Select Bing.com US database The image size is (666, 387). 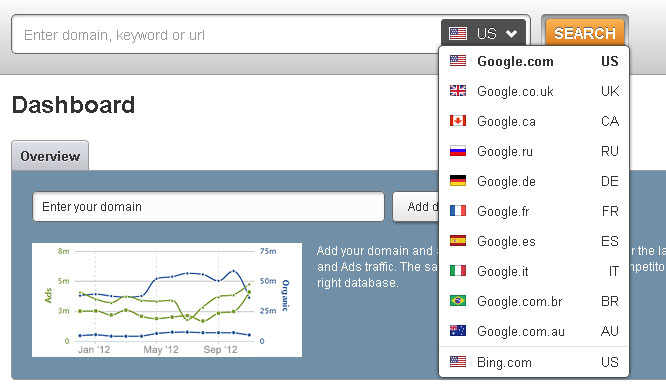(x=534, y=362)
